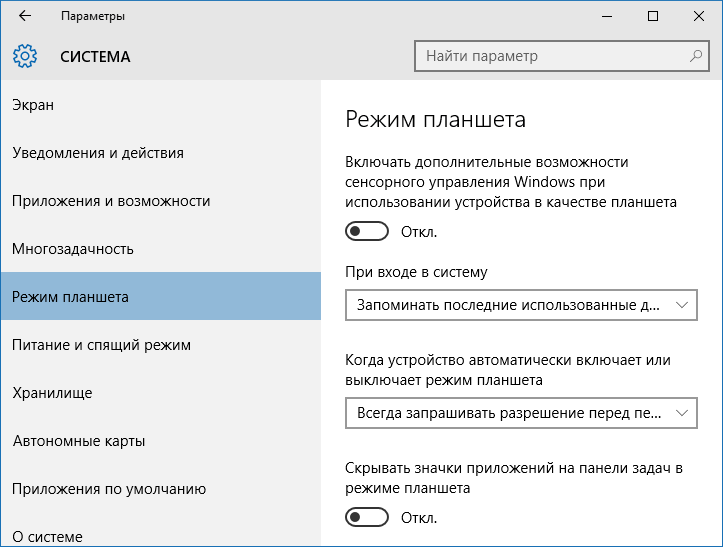The height and width of the screenshot is (547, 723).
Task: Go to "Уведомления и действия" section
Action: pos(98,153)
